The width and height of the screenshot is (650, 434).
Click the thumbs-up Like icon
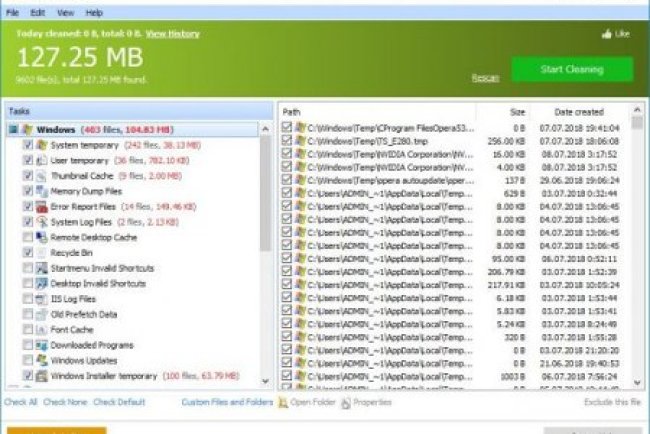coord(606,34)
